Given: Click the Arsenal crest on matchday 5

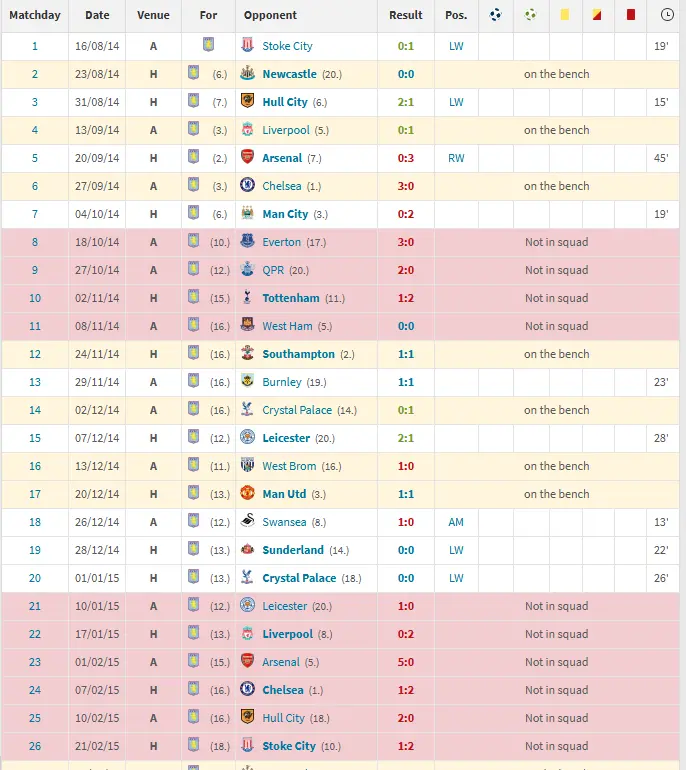Looking at the screenshot, I should point(247,158).
